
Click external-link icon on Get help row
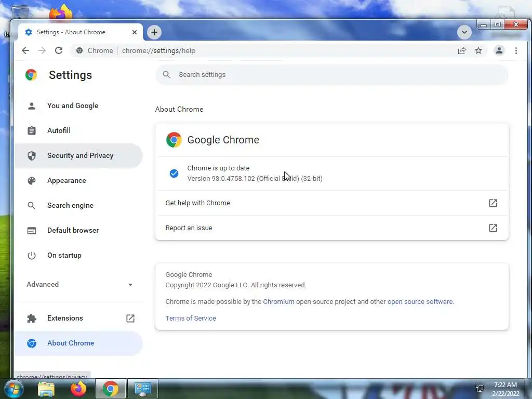pyautogui.click(x=493, y=203)
